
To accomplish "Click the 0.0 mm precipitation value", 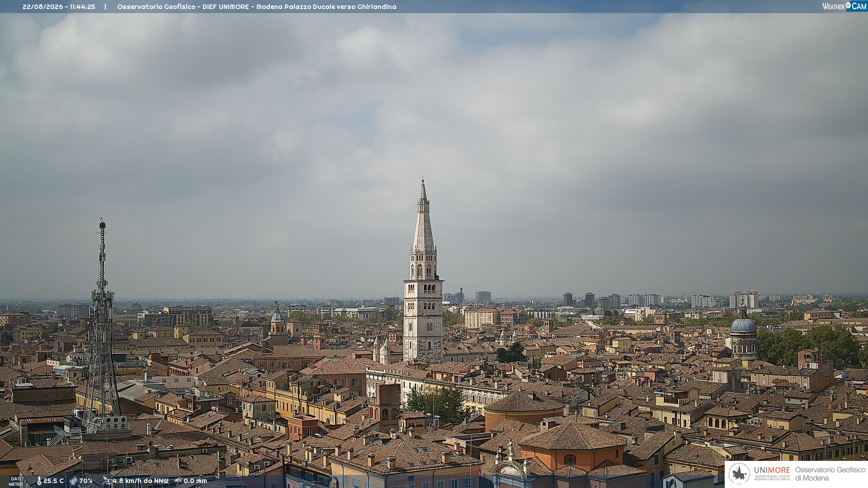I will 195,481.
